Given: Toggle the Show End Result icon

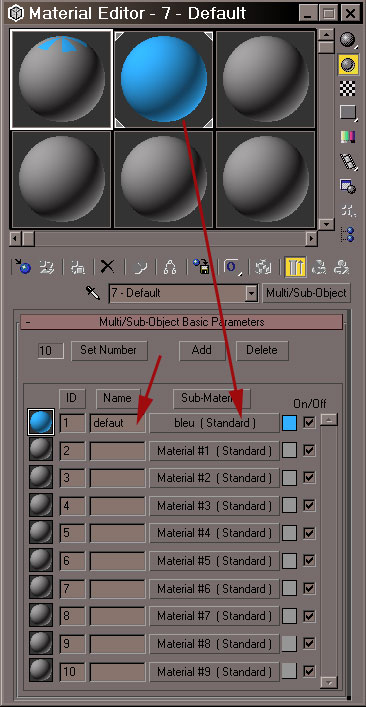Looking at the screenshot, I should tap(295, 267).
